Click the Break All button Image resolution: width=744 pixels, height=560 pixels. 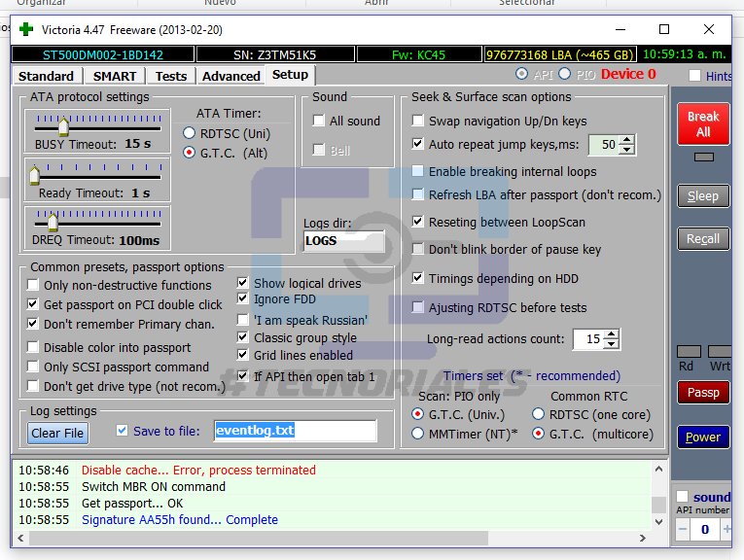pos(703,123)
